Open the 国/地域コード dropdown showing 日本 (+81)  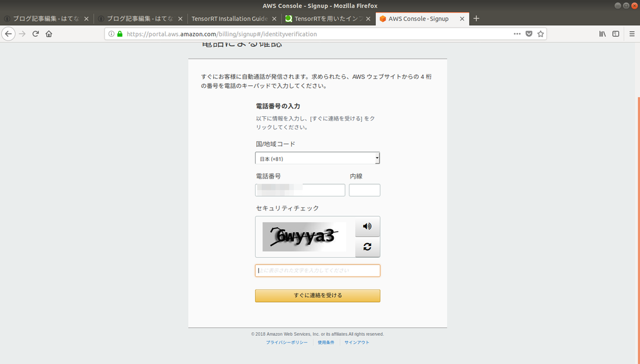point(317,158)
